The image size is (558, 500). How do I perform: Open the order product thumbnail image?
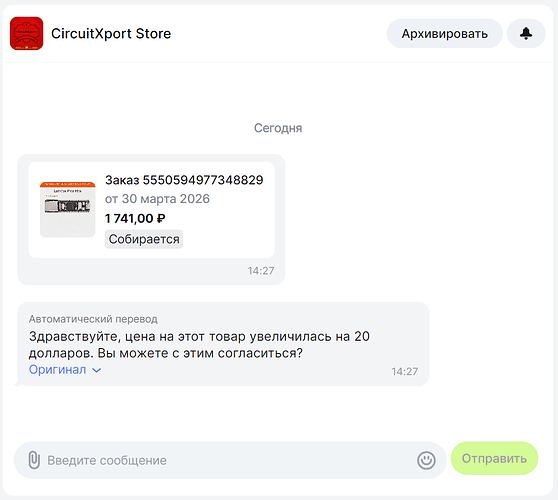click(x=68, y=209)
